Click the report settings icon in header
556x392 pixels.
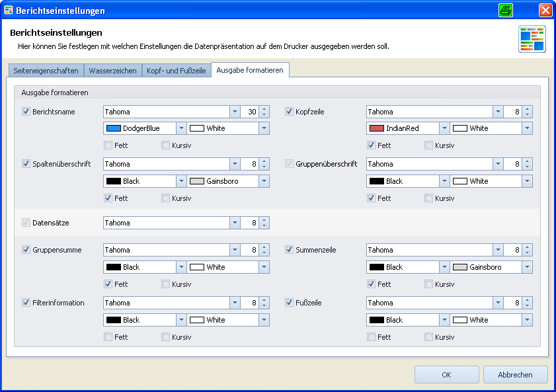click(x=532, y=39)
